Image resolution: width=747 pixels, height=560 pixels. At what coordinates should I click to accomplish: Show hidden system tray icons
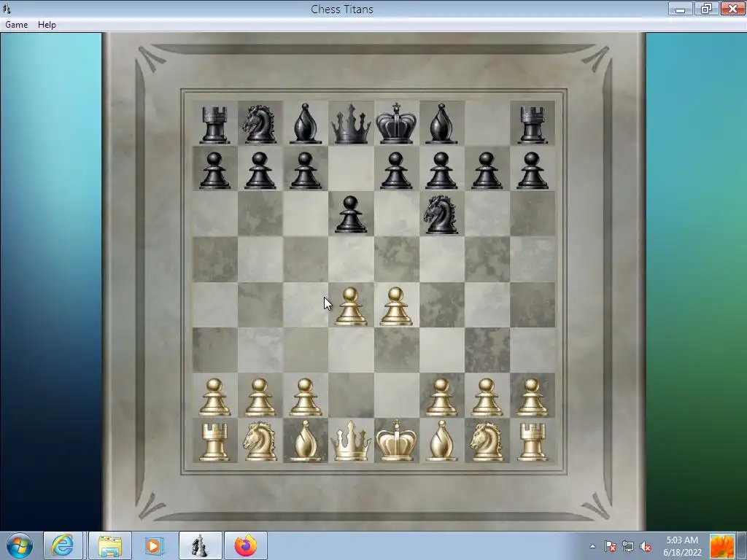(x=592, y=546)
